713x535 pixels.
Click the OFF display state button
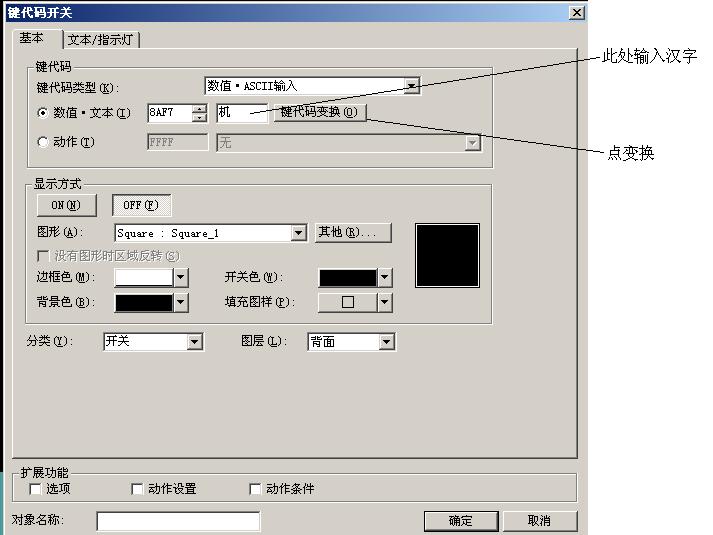[x=141, y=205]
